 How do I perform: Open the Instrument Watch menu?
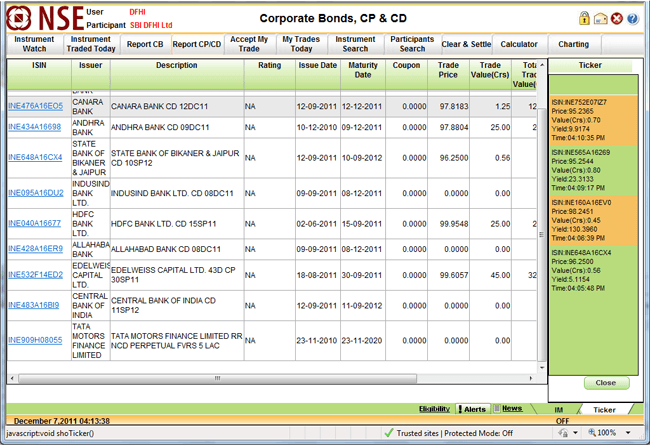point(34,44)
